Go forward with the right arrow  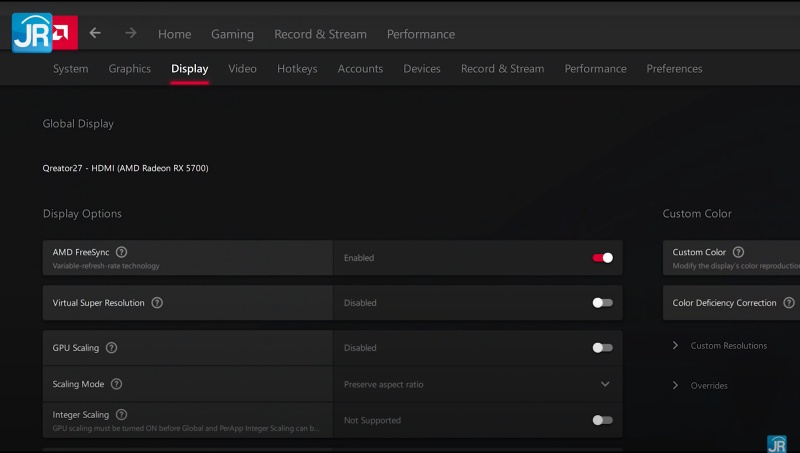tap(131, 33)
